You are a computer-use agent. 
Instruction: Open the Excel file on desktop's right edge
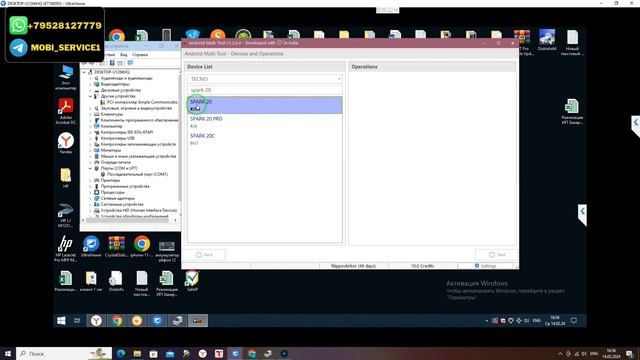[572, 111]
